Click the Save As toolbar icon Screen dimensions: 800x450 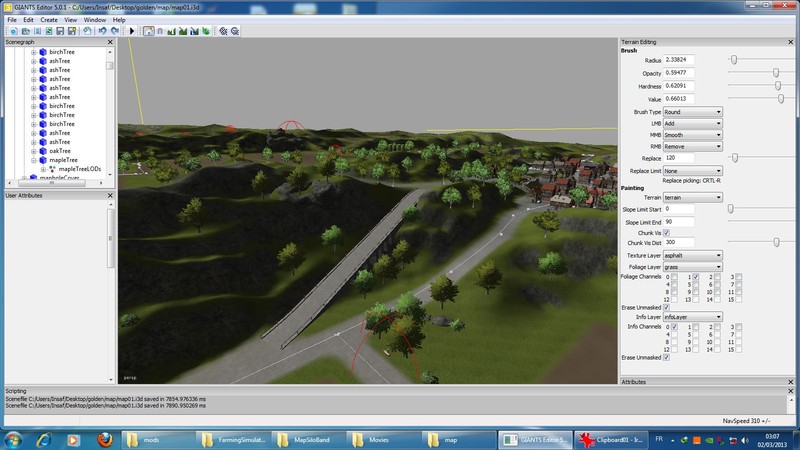pyautogui.click(x=72, y=31)
